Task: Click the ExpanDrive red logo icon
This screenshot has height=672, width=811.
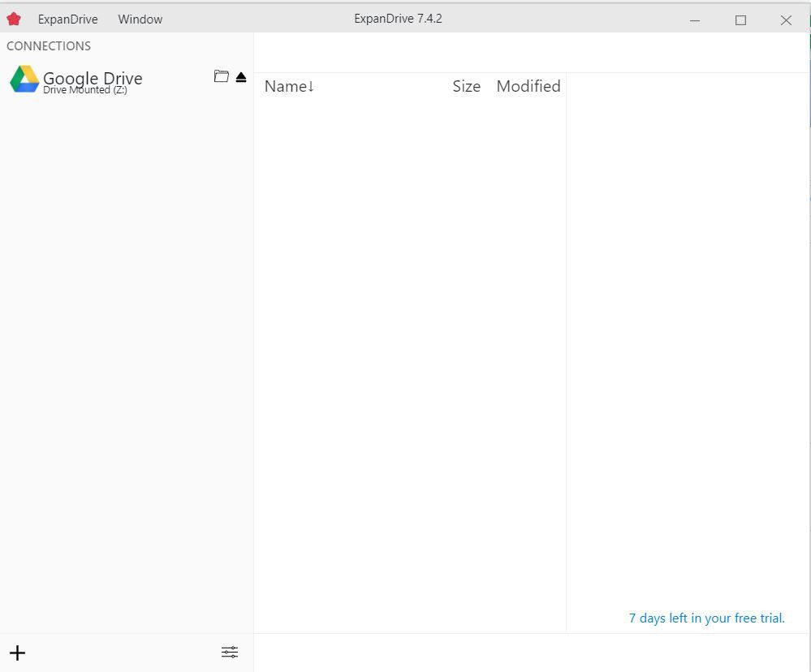Action: coord(14,19)
